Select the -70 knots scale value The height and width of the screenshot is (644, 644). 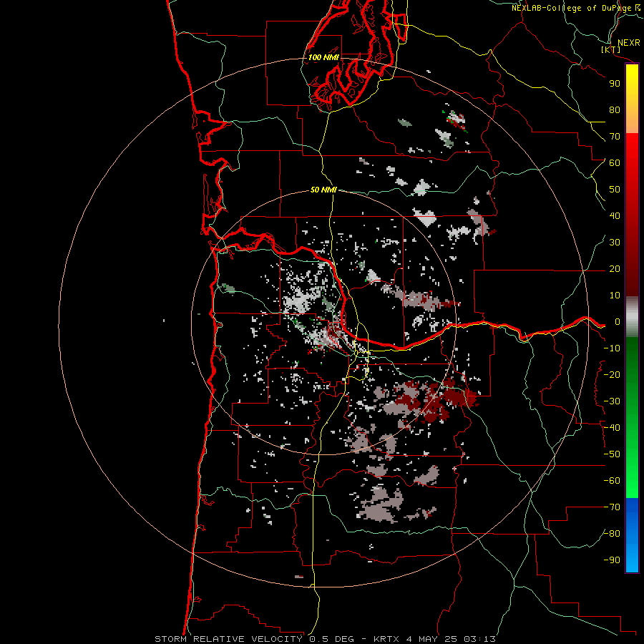[x=612, y=507]
